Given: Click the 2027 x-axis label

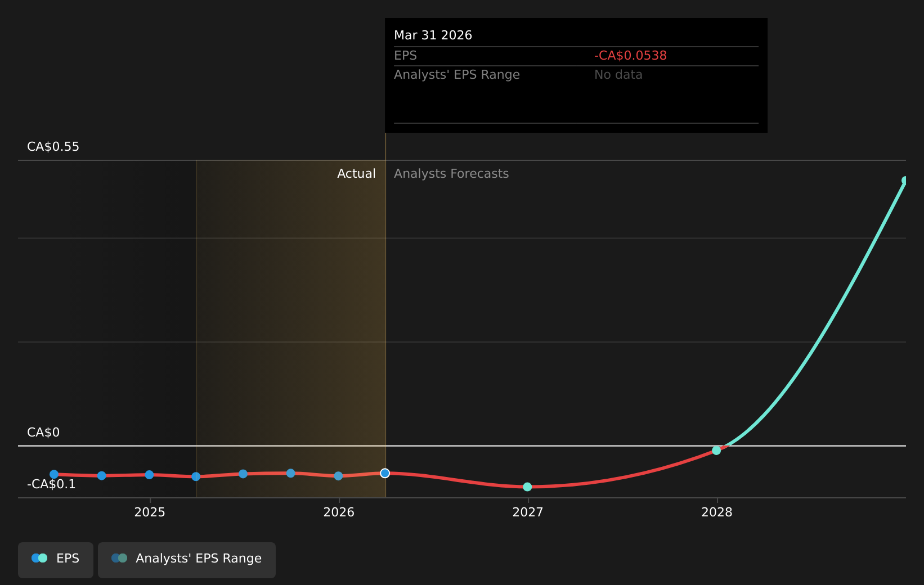Looking at the screenshot, I should click(528, 512).
